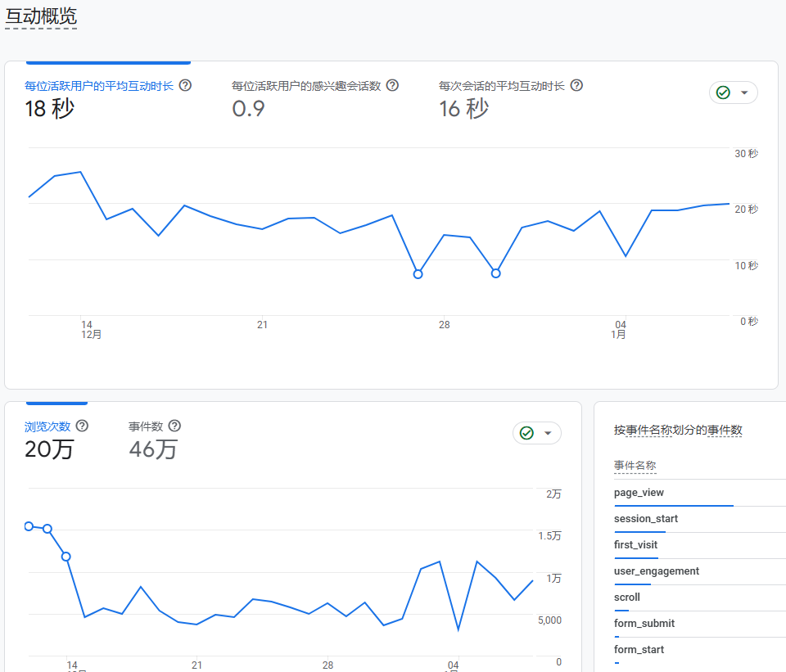
Task: Show help tooltip icon for 事件数
Action: point(174,426)
